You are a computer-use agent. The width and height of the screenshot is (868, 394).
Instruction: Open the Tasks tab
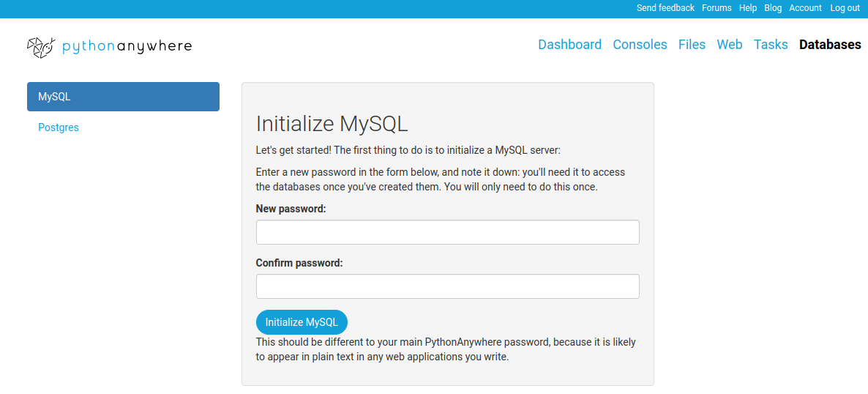click(x=771, y=45)
